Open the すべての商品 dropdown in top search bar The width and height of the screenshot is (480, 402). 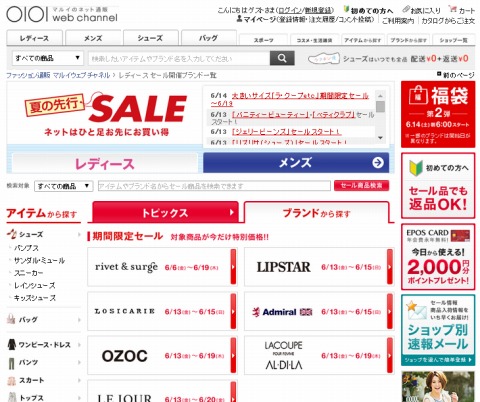(x=47, y=58)
